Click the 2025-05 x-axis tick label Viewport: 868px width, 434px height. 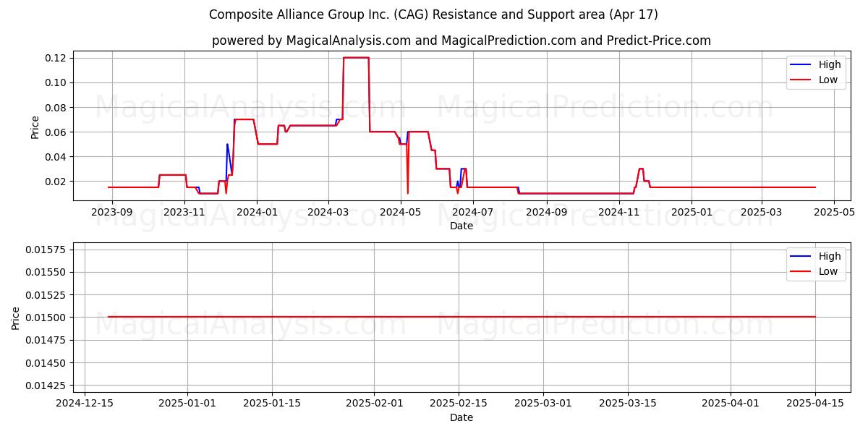click(834, 212)
